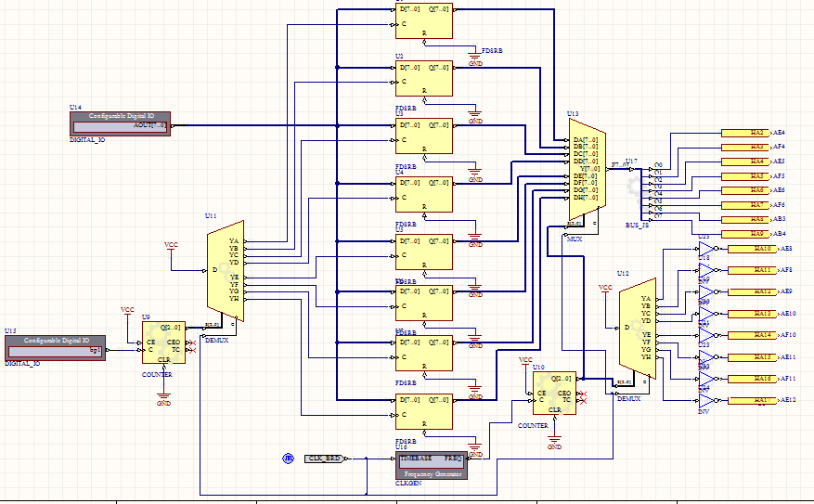Screen dimensions: 814x504
Task: Click the U16 Frequency Generator block
Action: click(431, 465)
